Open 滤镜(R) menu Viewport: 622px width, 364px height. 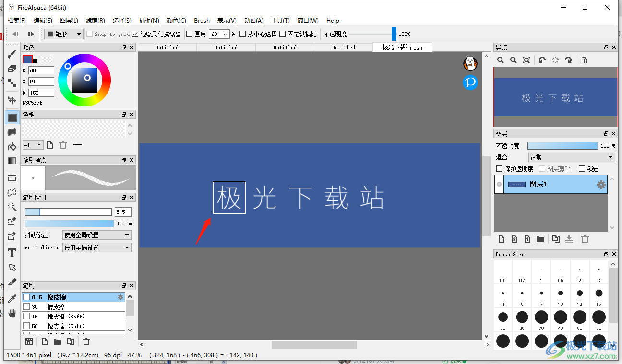click(95, 21)
